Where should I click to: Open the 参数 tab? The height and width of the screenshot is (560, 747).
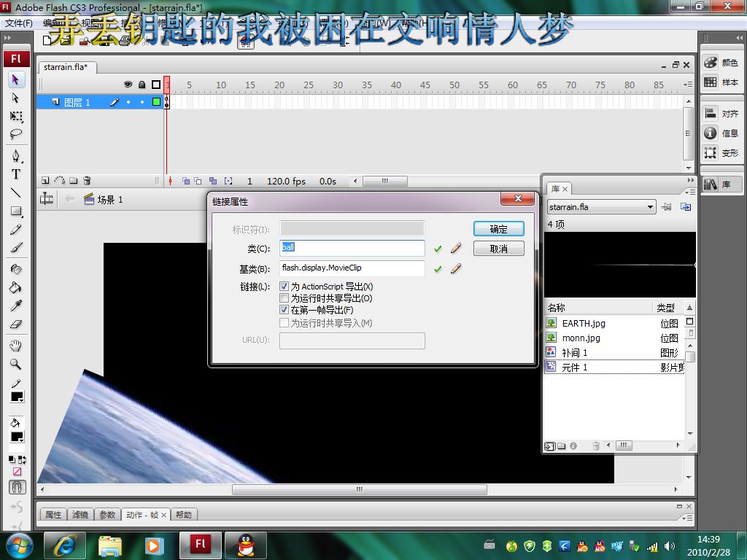point(107,515)
